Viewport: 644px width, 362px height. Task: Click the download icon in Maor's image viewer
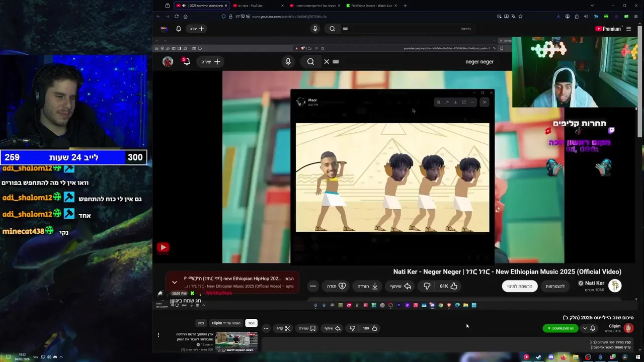(455, 102)
